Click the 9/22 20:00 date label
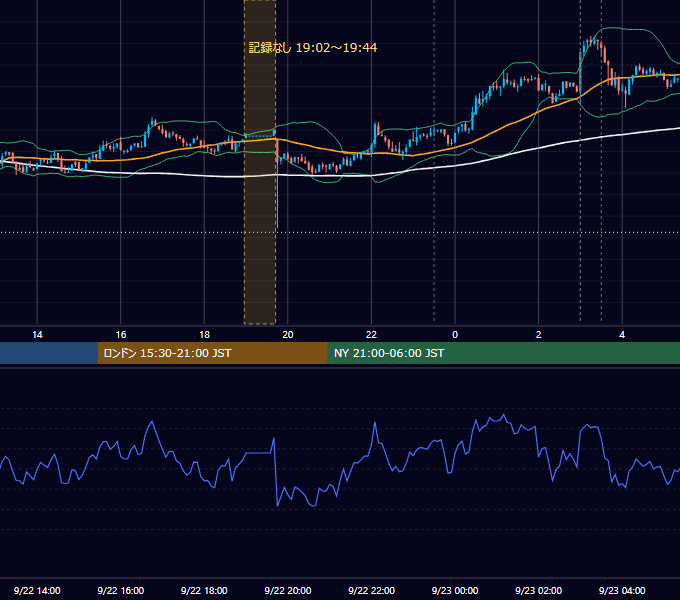Screen dimensions: 680x600 tap(288, 590)
